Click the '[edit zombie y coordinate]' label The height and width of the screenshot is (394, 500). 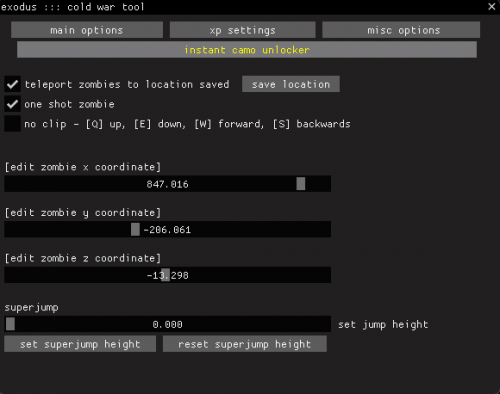tap(83, 212)
